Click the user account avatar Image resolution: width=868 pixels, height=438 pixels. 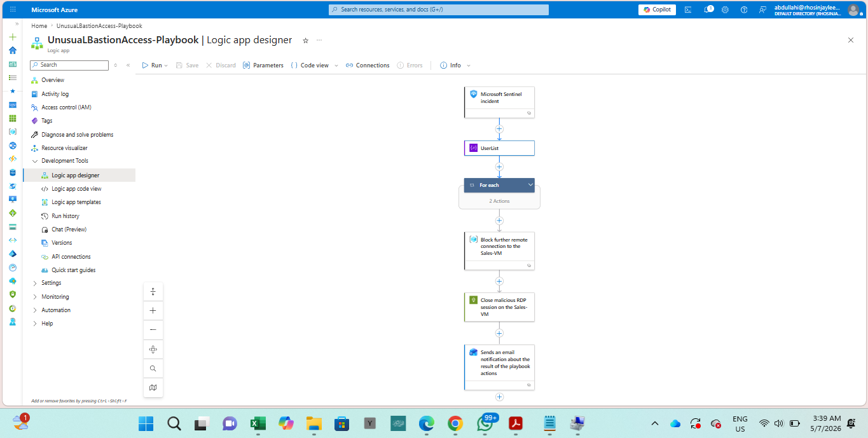coord(853,10)
